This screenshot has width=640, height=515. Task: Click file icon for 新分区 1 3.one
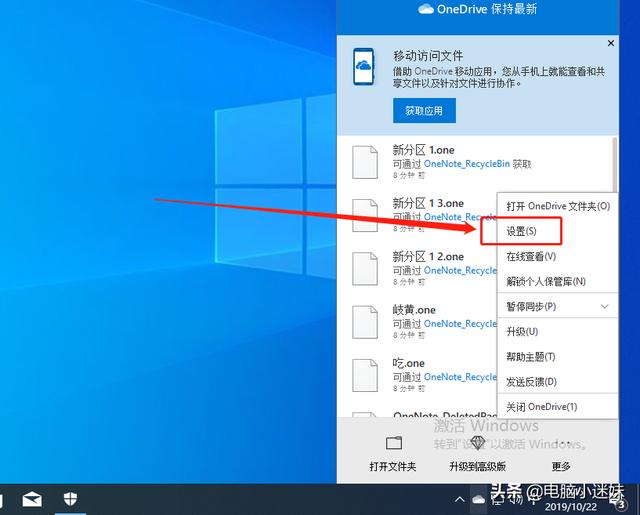365,215
